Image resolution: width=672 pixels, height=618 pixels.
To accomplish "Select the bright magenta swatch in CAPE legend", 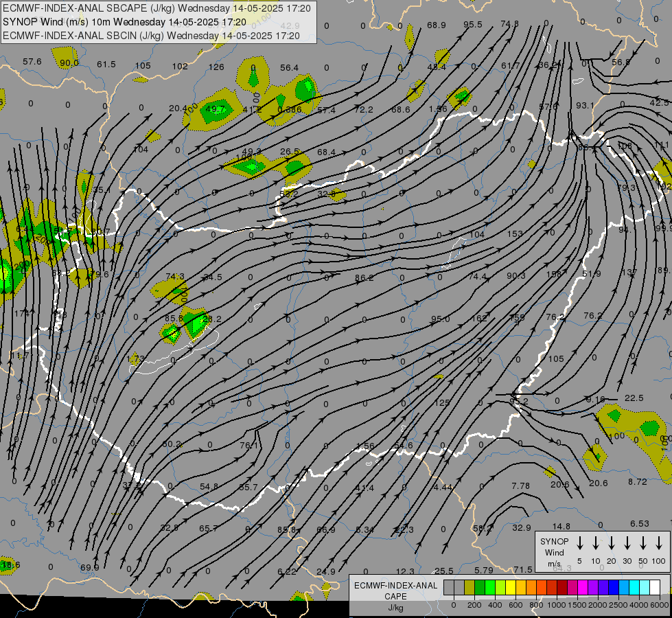I will tap(583, 587).
